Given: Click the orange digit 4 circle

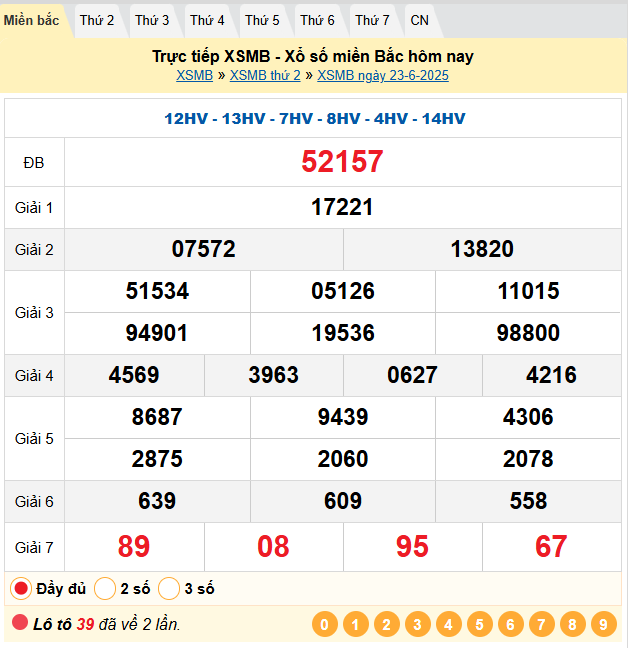Looking at the screenshot, I should click(x=449, y=624).
